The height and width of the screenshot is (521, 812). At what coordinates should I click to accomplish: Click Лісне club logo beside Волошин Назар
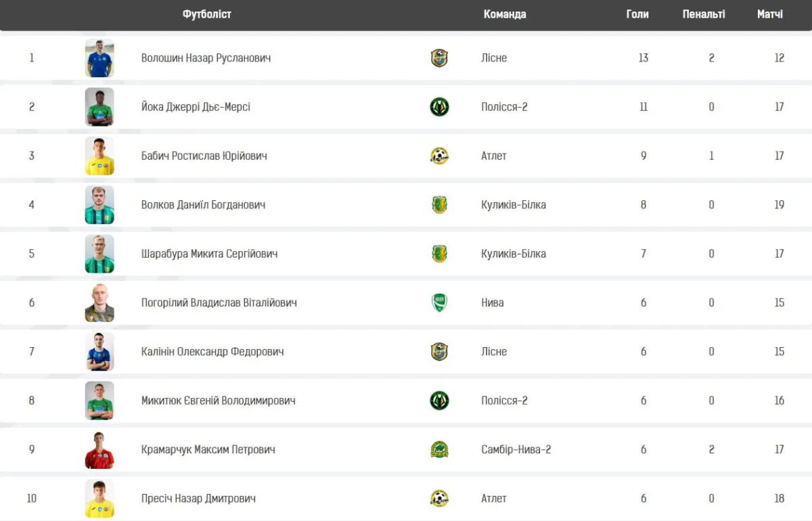tap(439, 58)
